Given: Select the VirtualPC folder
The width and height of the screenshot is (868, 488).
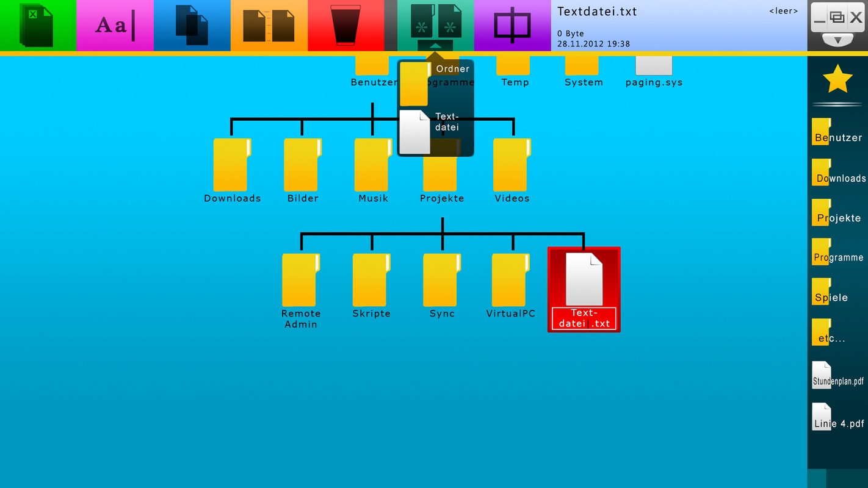Looking at the screenshot, I should pyautogui.click(x=510, y=285).
